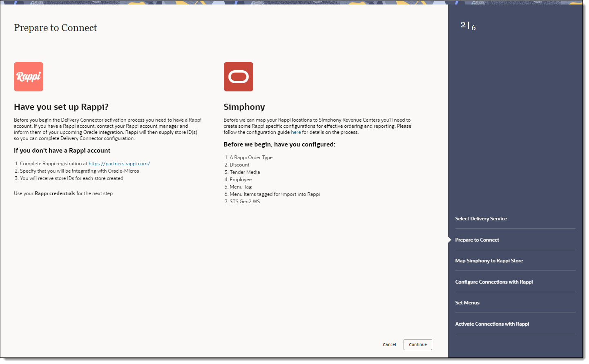
Task: Click the 2 | 6 step counter
Action: [x=468, y=26]
